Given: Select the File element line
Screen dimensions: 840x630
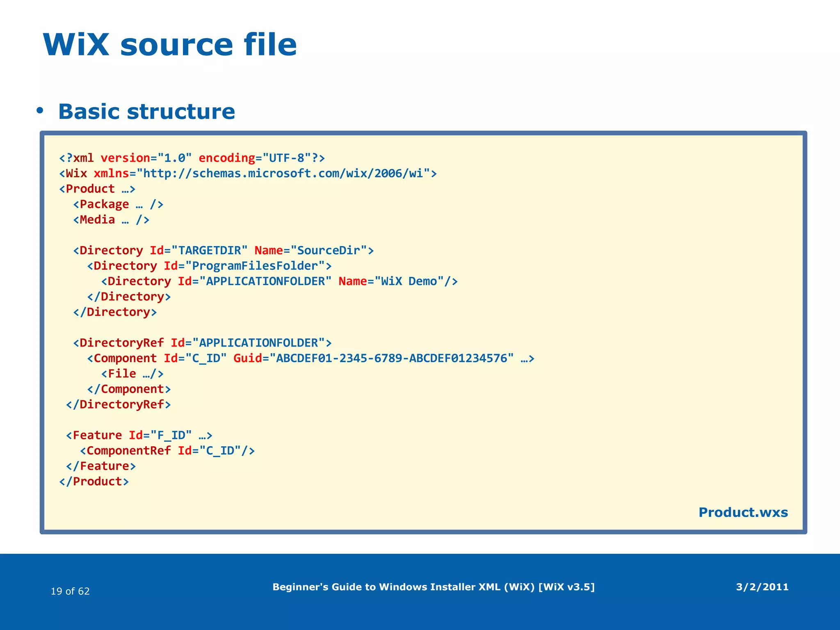Looking at the screenshot, I should (x=132, y=374).
